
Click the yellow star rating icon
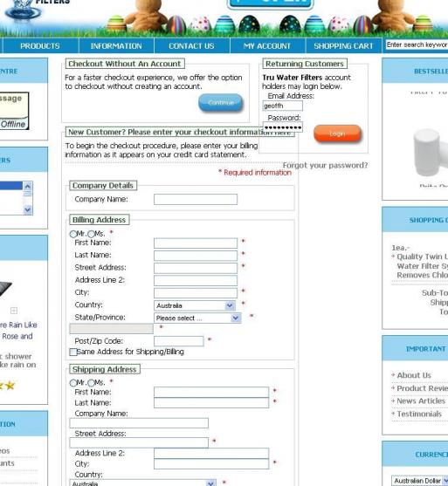[x=10, y=386]
